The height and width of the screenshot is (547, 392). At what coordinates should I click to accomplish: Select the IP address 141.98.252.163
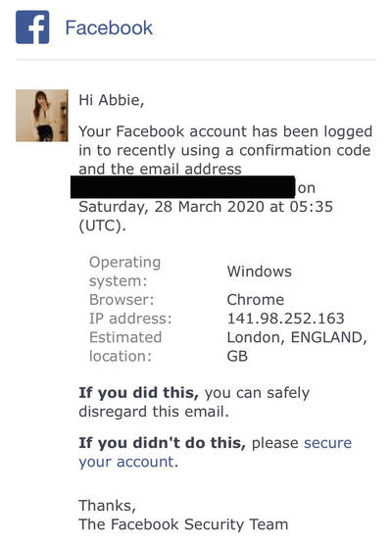click(x=285, y=319)
